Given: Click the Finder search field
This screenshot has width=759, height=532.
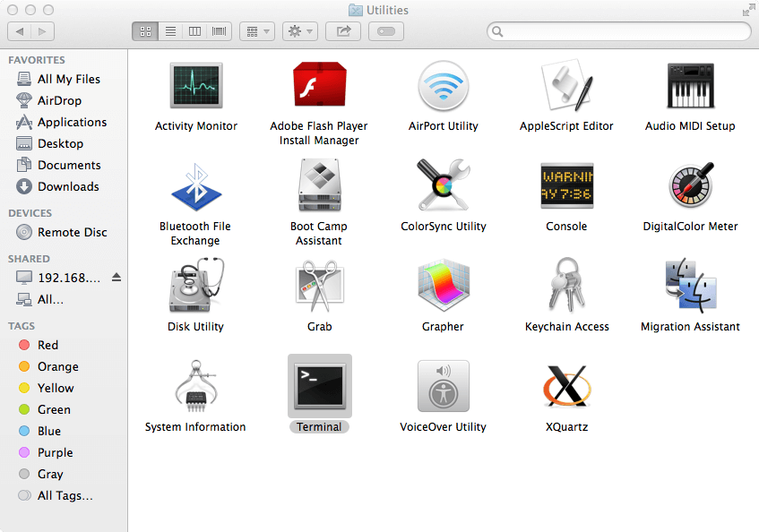Looking at the screenshot, I should click(619, 31).
